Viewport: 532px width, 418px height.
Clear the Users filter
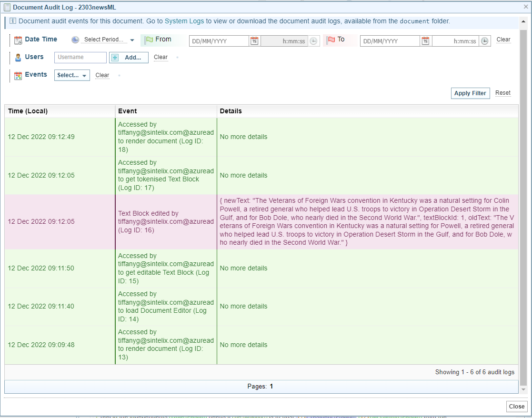161,57
